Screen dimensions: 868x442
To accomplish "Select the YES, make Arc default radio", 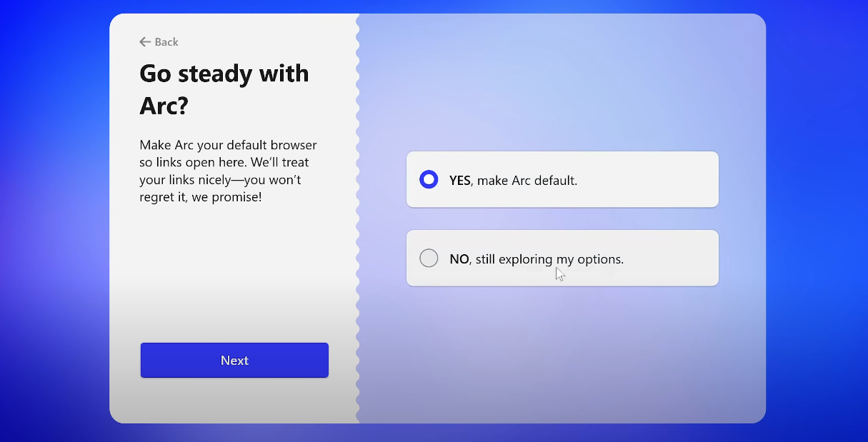I will click(429, 180).
